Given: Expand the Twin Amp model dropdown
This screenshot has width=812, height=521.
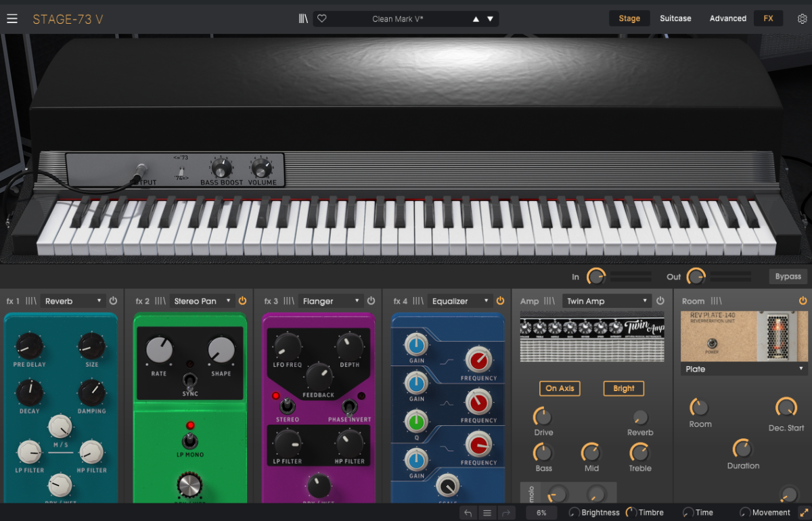Looking at the screenshot, I should (x=606, y=301).
